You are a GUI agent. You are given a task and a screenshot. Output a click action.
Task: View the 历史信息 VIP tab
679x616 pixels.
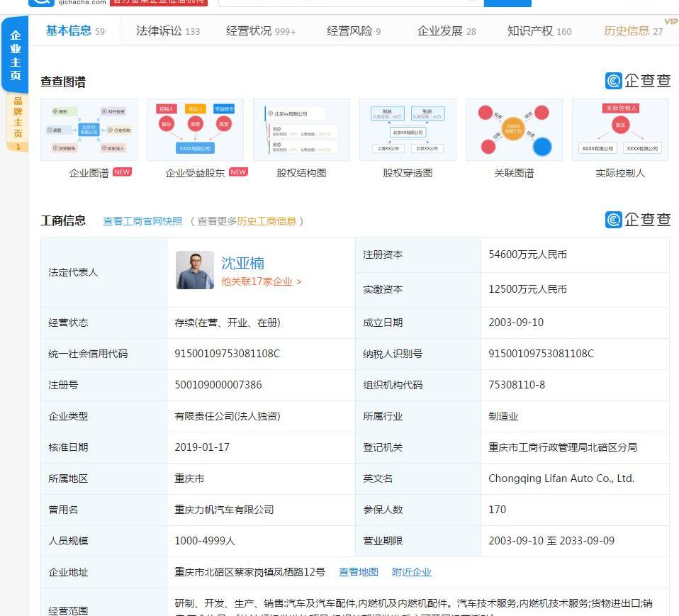point(633,30)
